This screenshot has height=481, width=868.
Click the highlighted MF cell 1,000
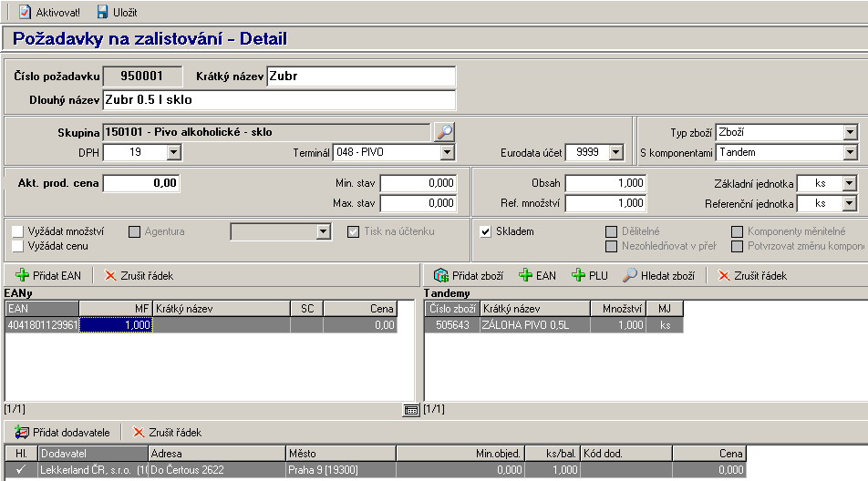pyautogui.click(x=116, y=325)
